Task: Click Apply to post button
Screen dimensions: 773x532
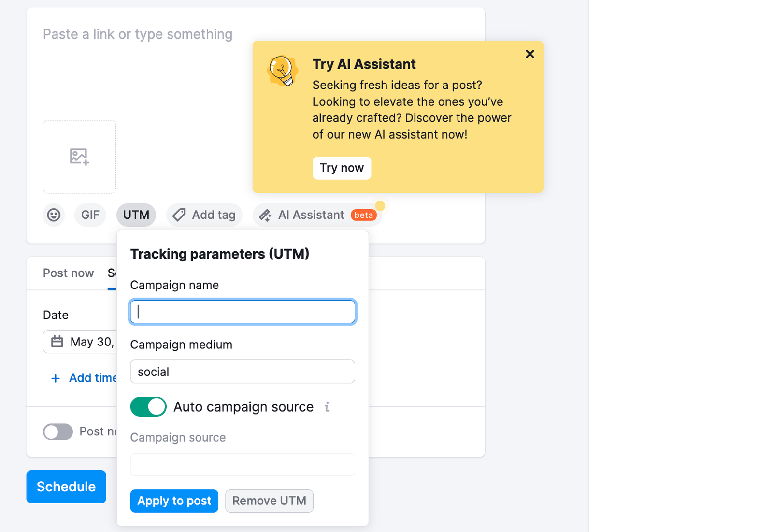Action: [x=174, y=501]
